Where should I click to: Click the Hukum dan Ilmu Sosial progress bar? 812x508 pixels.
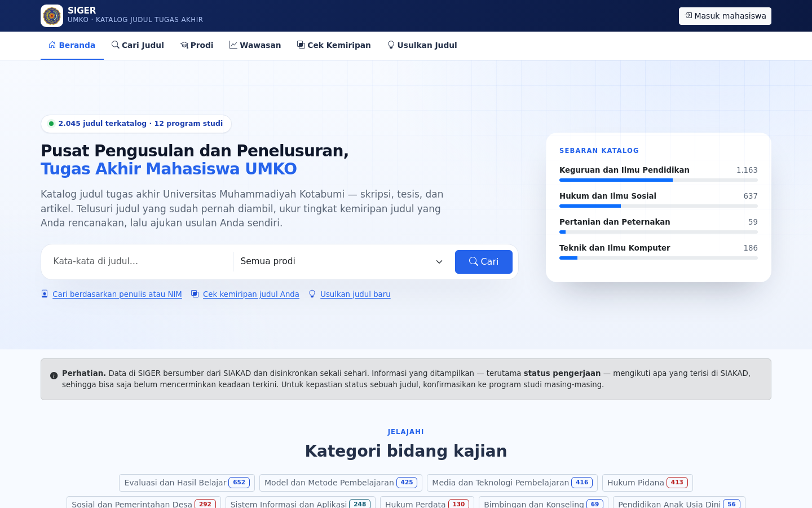tap(659, 206)
